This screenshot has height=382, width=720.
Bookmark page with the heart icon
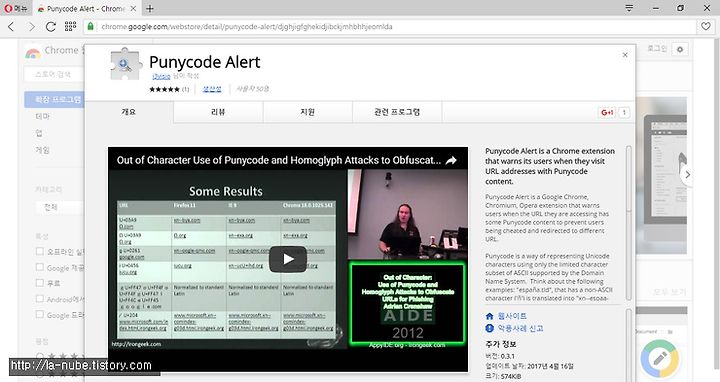(706, 27)
